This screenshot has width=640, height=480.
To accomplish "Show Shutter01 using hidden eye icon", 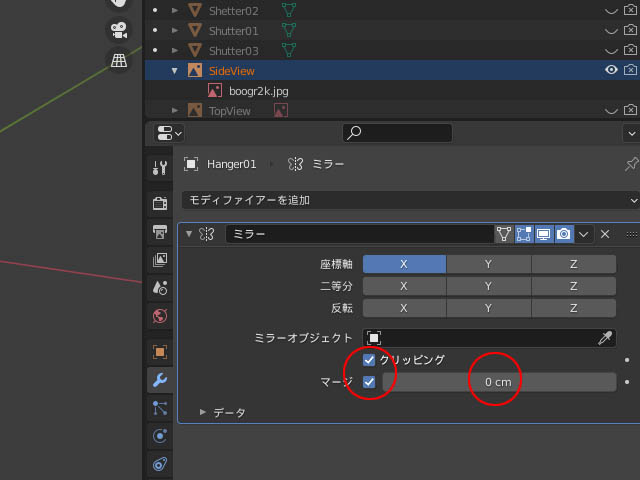I will pyautogui.click(x=611, y=31).
